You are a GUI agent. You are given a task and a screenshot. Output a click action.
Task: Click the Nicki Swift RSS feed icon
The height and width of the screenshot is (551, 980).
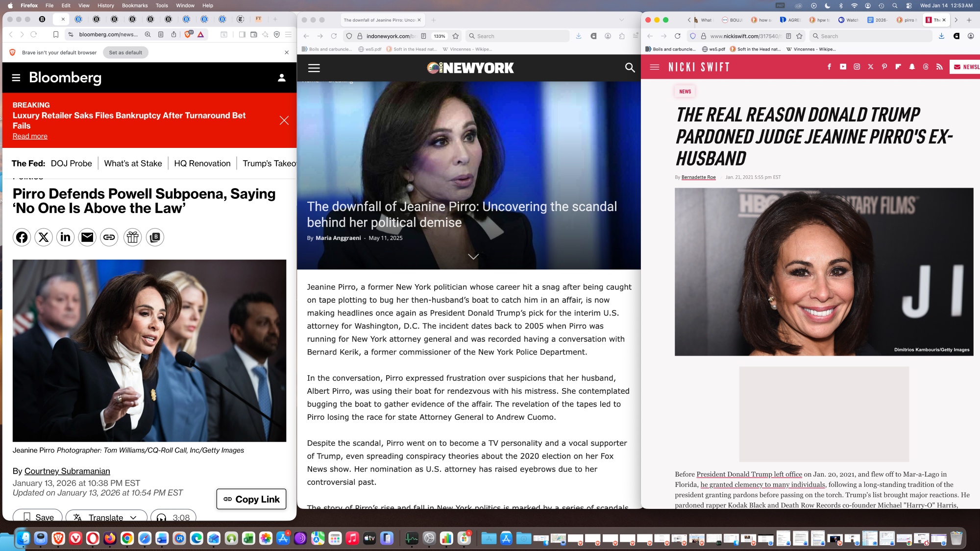[x=939, y=67]
